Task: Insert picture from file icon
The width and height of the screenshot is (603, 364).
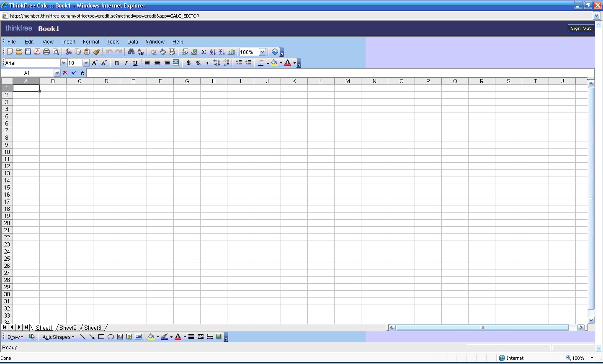Action: click(138, 337)
